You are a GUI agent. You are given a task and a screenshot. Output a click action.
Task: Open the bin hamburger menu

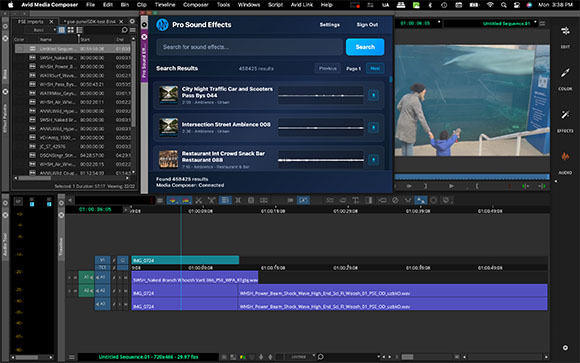[132, 30]
